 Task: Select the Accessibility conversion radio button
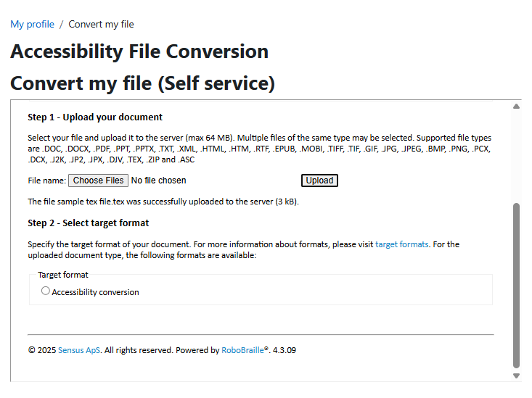click(46, 291)
